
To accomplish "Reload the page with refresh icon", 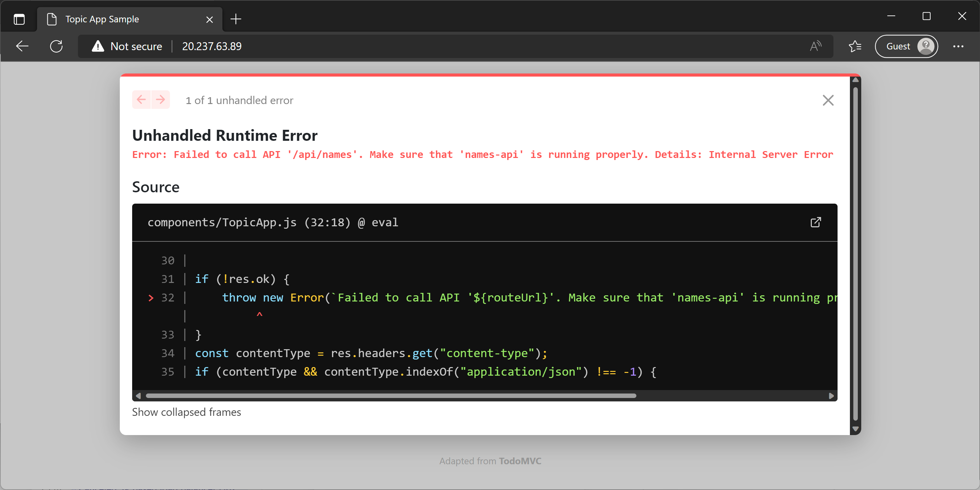I will click(x=56, y=46).
